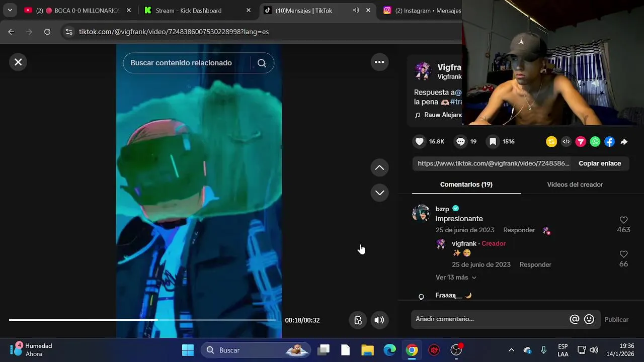Go to next video with down chevron
Image resolution: width=644 pixels, height=362 pixels.
[x=379, y=193]
